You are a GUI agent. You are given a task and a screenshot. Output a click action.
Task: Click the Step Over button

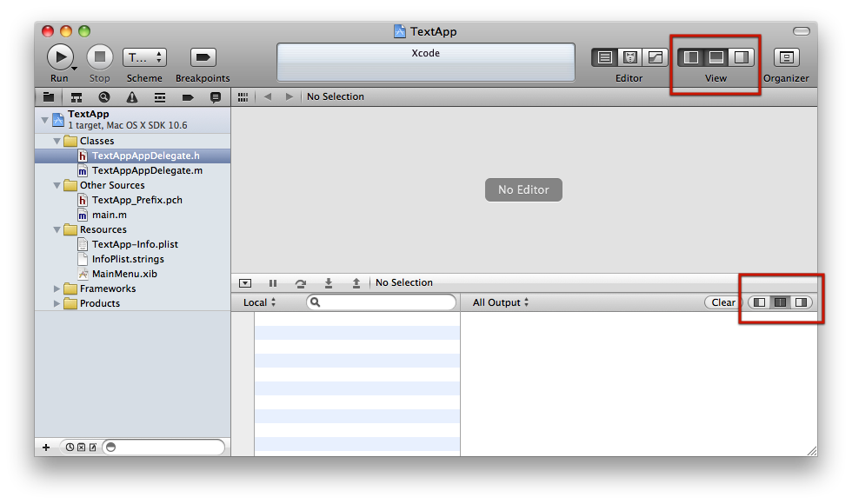coord(301,283)
